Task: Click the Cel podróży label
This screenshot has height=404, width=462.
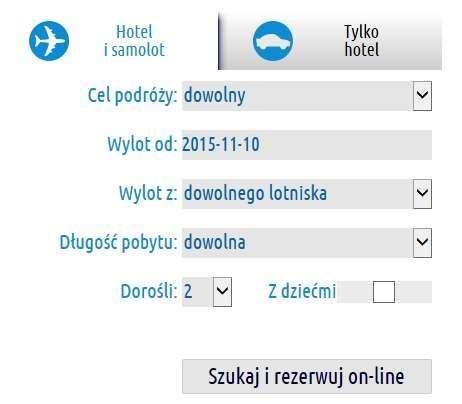Action: [132, 96]
